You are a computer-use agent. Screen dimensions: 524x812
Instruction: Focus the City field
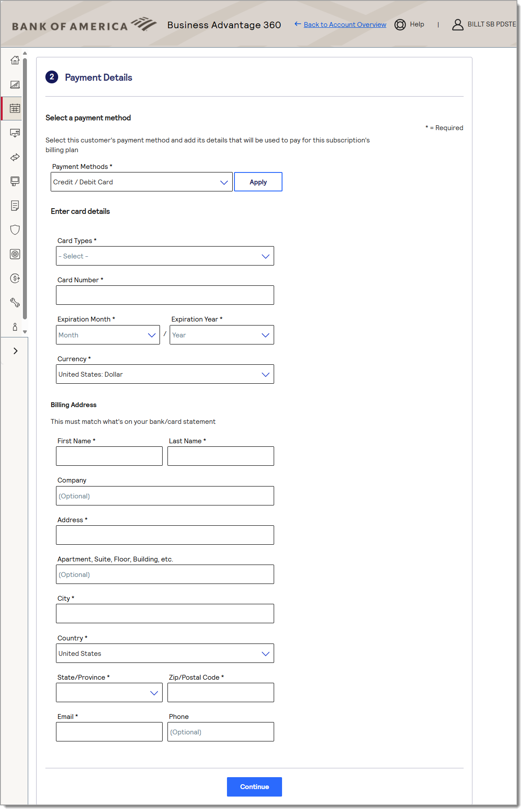165,614
